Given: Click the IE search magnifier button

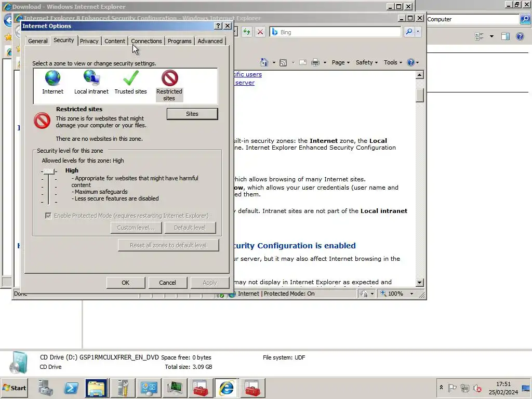Looking at the screenshot, I should (x=409, y=32).
